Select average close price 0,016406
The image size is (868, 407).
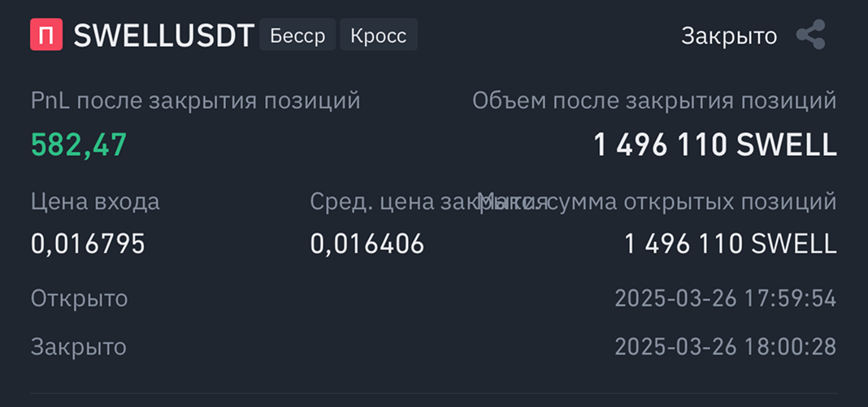(367, 243)
